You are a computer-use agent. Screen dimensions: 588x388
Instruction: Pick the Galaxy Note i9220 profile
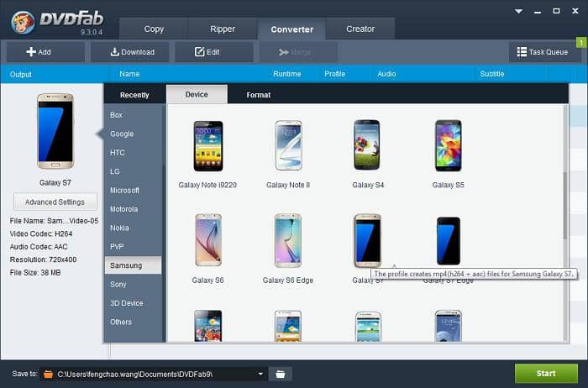click(x=207, y=154)
